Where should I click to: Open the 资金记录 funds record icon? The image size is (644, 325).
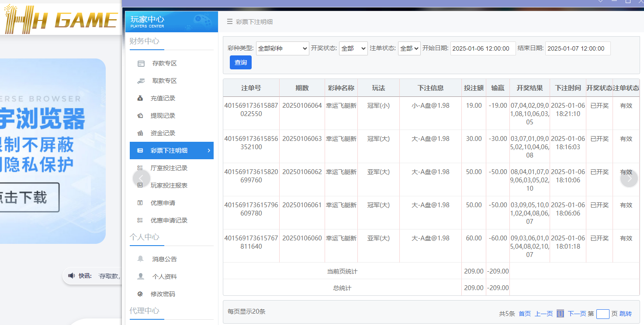pos(141,133)
